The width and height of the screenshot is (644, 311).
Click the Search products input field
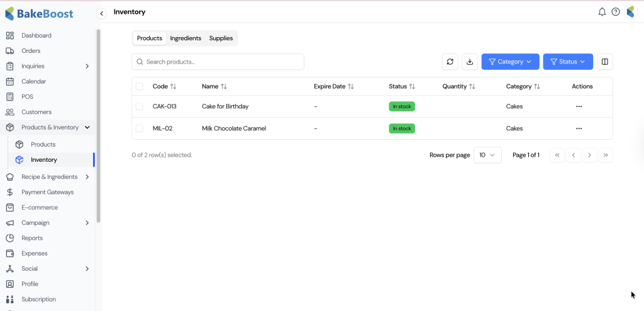[218, 62]
